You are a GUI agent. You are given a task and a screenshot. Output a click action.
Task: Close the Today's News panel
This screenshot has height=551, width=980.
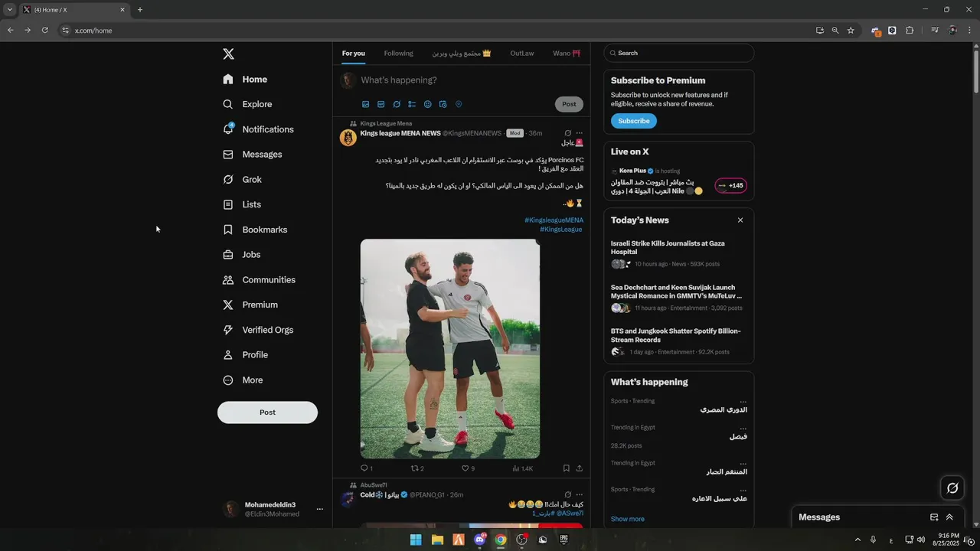[x=740, y=220]
